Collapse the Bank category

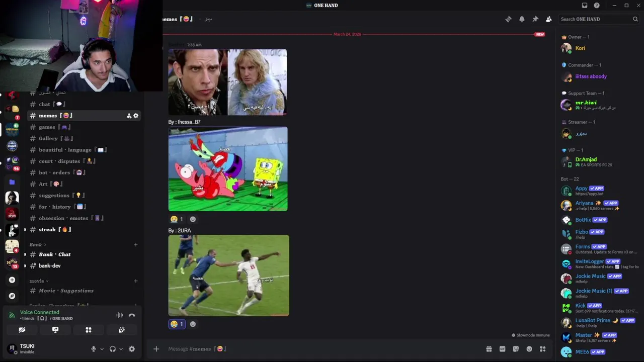(38, 245)
